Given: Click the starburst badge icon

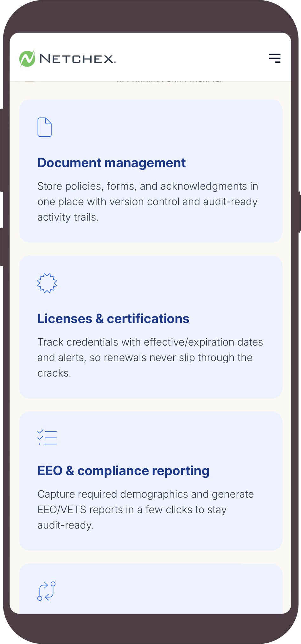Looking at the screenshot, I should 47,283.
